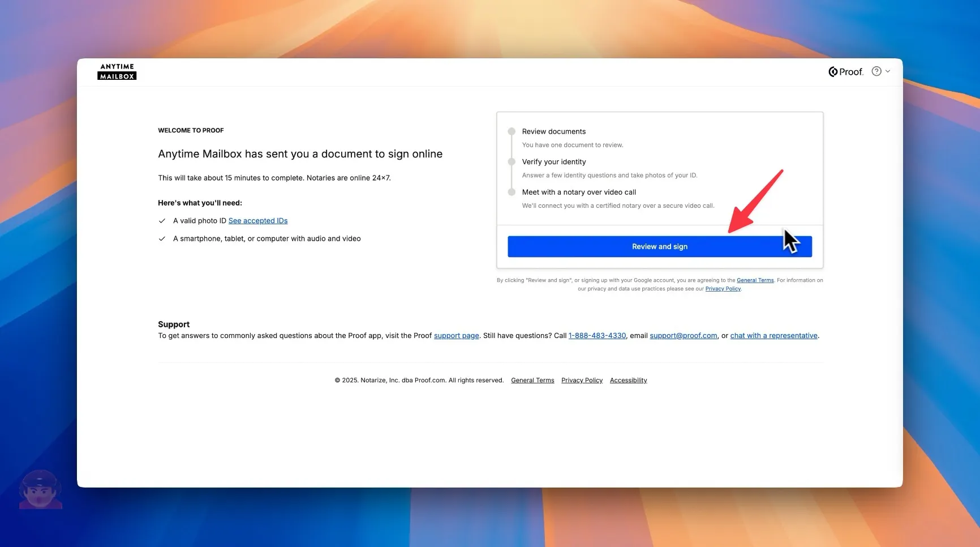
Task: Click the 2025 Notarize copyright text
Action: tap(419, 381)
